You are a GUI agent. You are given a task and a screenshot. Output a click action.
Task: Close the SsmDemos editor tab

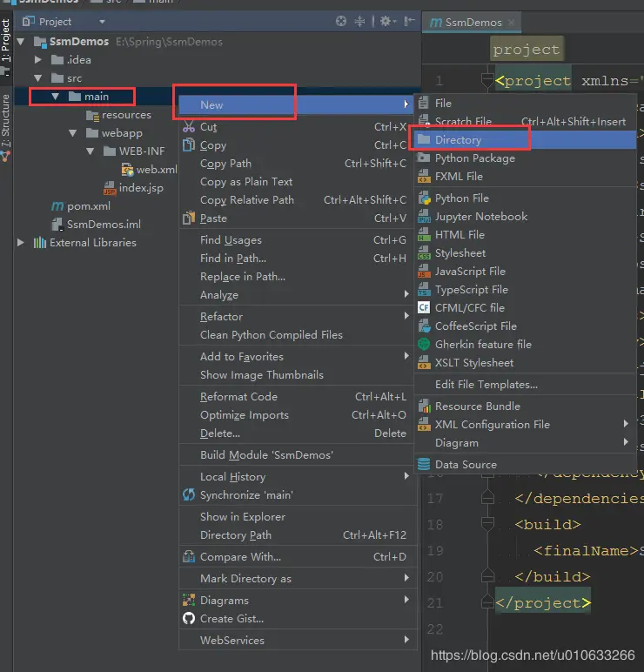[x=511, y=23]
